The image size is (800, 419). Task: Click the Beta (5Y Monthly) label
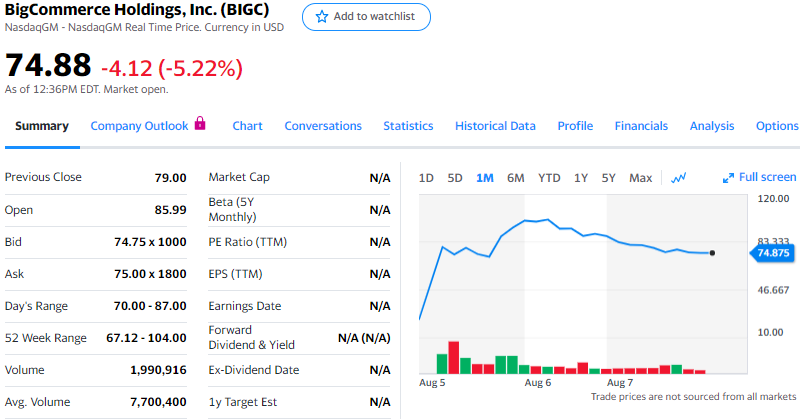[x=232, y=209]
